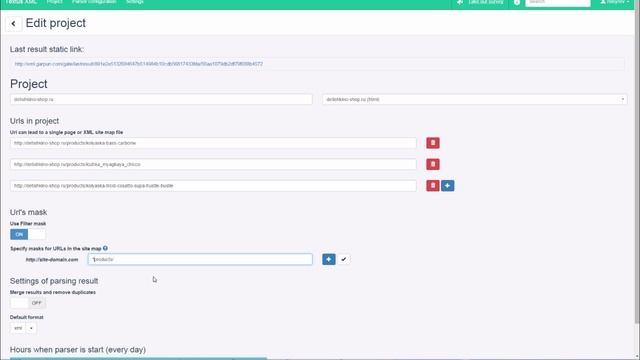
Task: Focus the search box in top bar
Action: click(558, 2)
